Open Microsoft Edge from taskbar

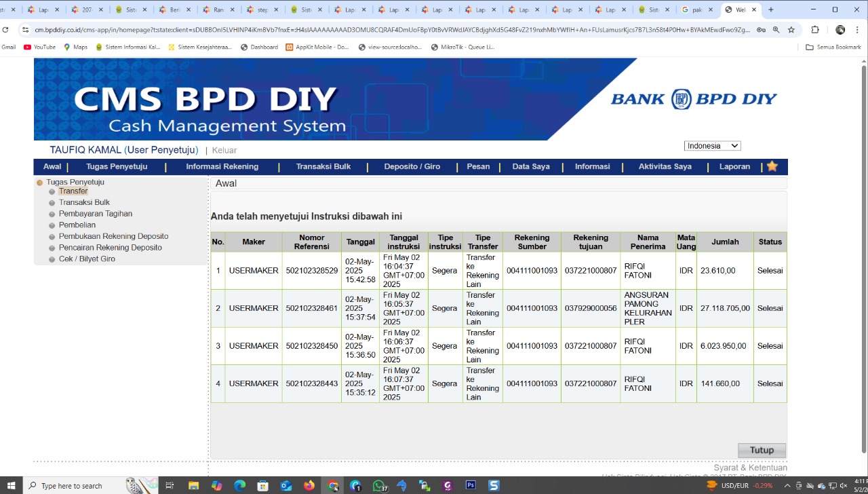pyautogui.click(x=239, y=485)
